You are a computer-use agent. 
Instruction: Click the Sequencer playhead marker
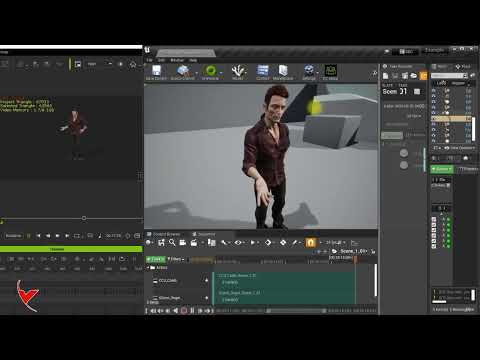(x=355, y=258)
